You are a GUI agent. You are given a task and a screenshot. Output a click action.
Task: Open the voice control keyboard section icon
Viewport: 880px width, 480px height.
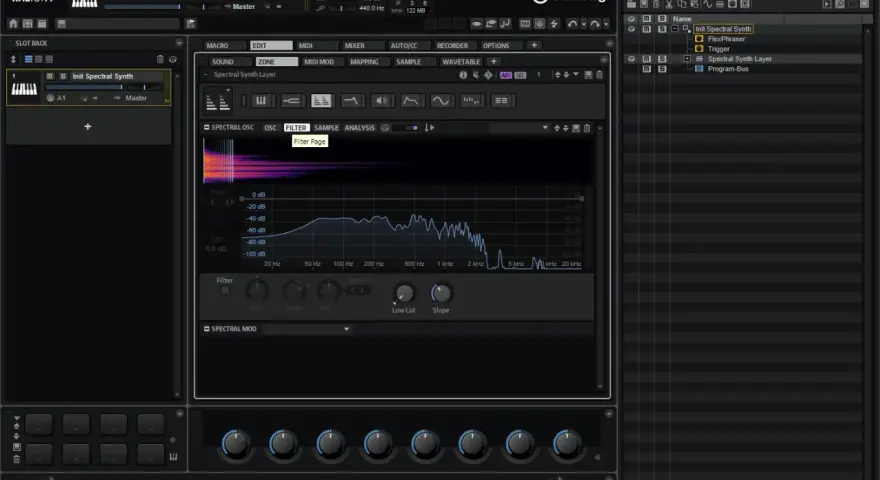pyautogui.click(x=260, y=100)
